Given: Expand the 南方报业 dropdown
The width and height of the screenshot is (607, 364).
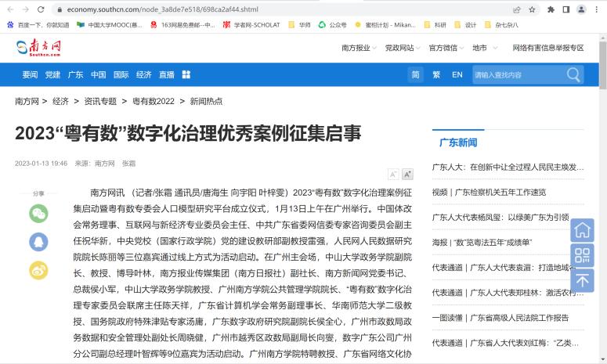Looking at the screenshot, I should 359,48.
